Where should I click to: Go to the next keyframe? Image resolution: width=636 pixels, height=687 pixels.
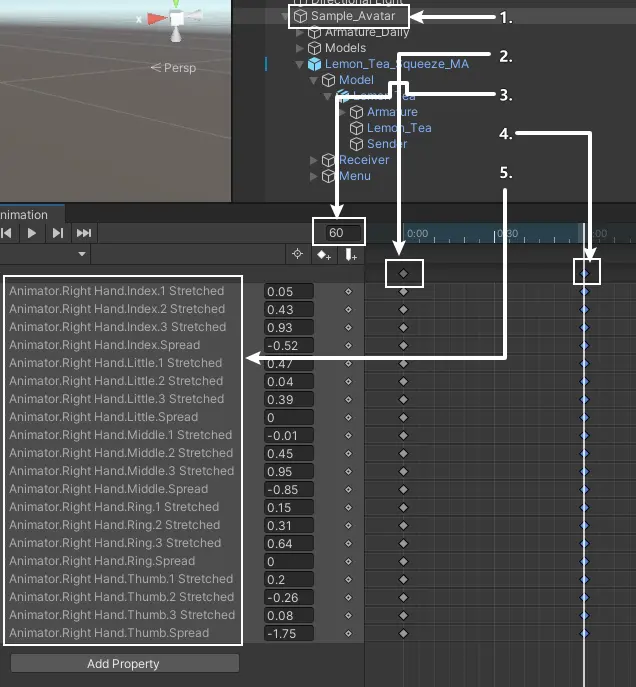pos(58,233)
